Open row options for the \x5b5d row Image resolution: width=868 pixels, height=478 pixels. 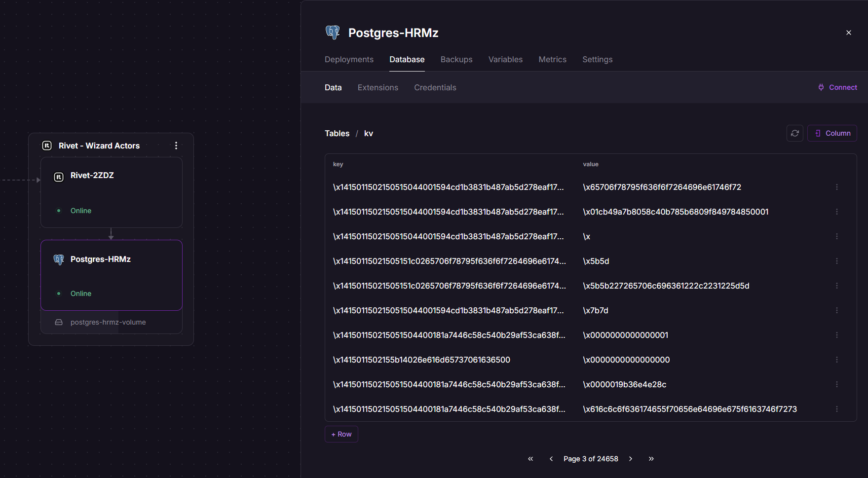[836, 261]
